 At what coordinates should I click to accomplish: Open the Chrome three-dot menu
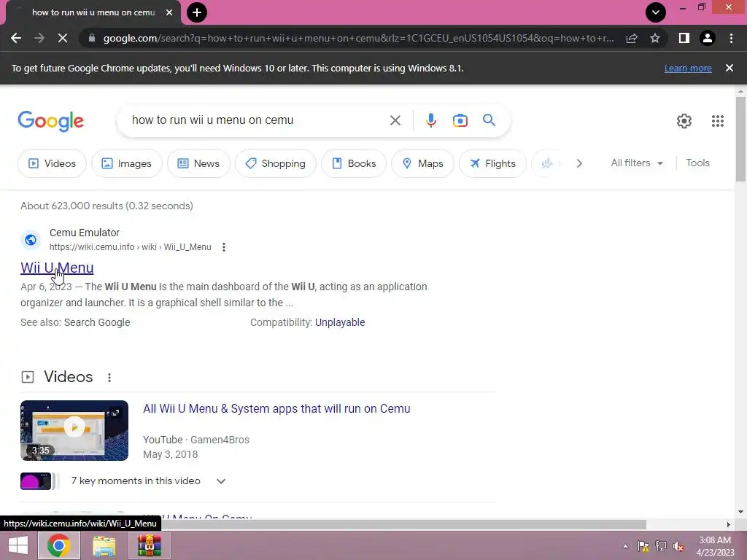(x=731, y=38)
